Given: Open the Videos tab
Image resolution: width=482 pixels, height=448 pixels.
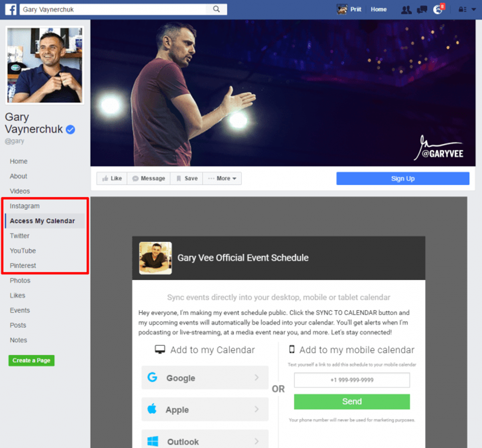Looking at the screenshot, I should [20, 191].
